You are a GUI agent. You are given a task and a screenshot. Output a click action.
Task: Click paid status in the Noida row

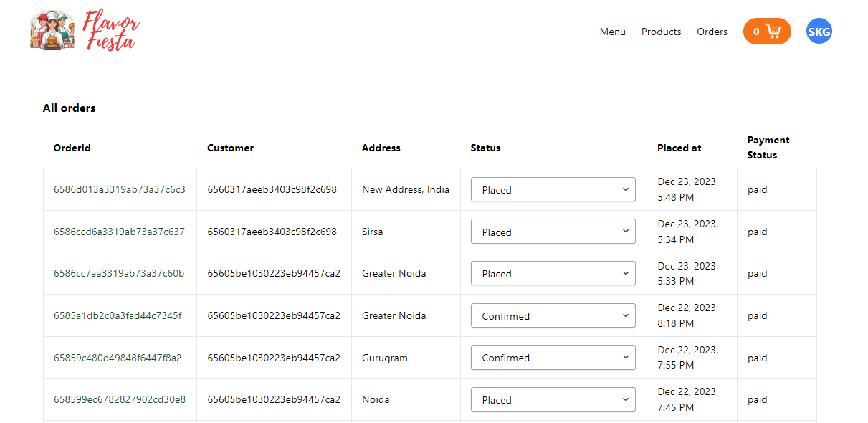coord(758,399)
